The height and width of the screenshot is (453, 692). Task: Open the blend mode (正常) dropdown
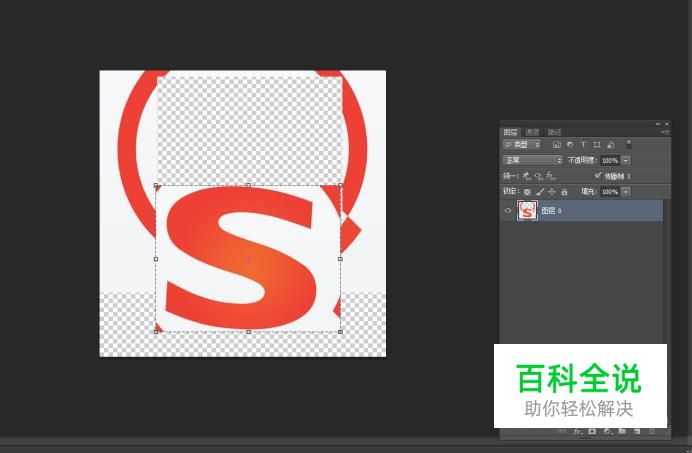(533, 160)
